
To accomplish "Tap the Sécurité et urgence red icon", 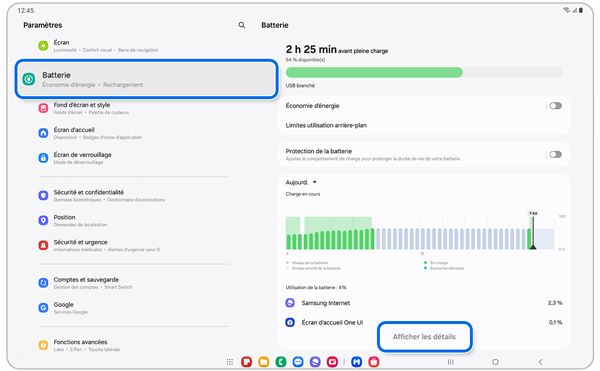I will tap(43, 245).
